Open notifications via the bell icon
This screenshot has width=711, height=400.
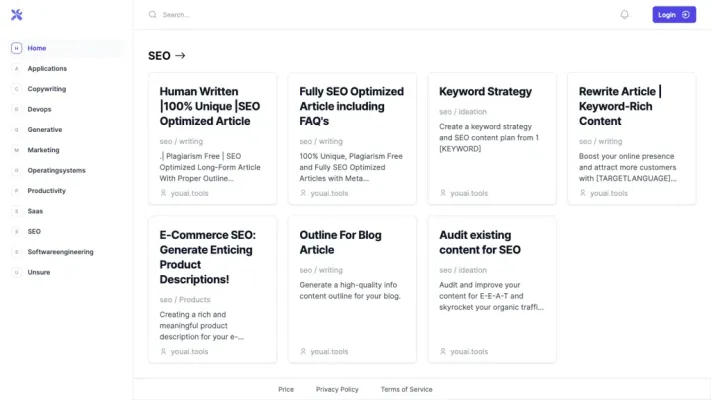tap(625, 15)
